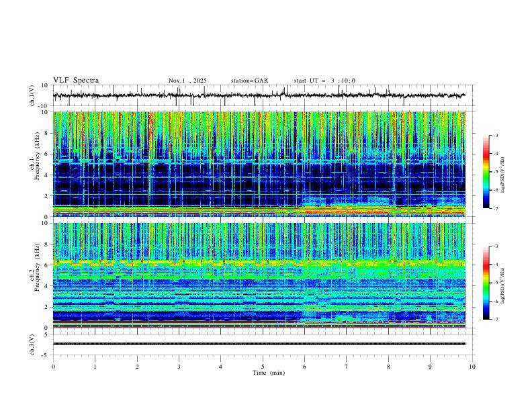The image size is (532, 411).
Task: Click the lower ch.2 PSD color bar
Action: (x=486, y=283)
